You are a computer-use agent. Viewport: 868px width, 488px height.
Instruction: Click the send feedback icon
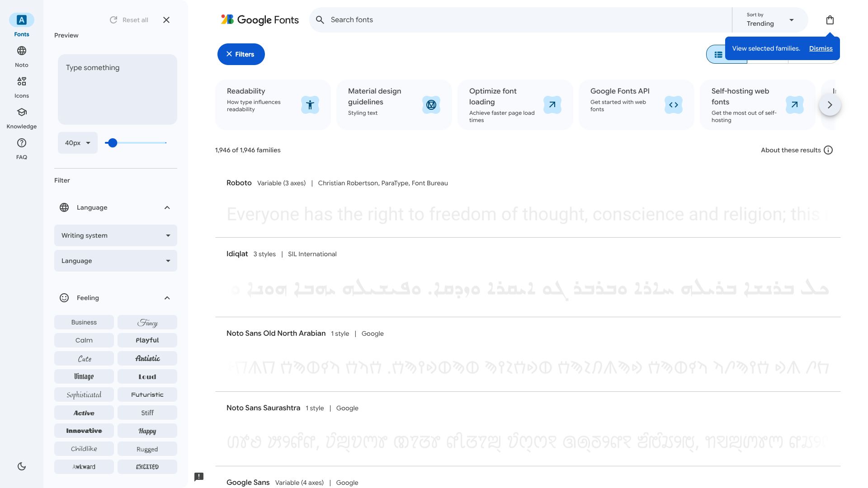[199, 477]
